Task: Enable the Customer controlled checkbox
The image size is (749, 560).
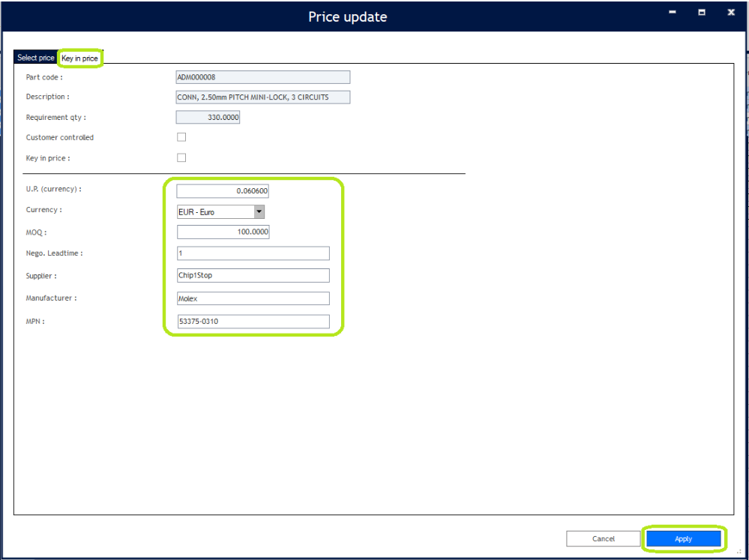Action: point(181,136)
